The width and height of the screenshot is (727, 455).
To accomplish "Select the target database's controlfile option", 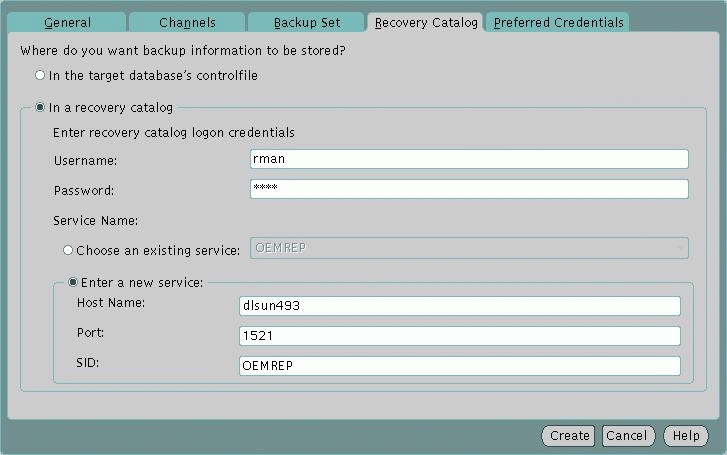I will (40, 75).
